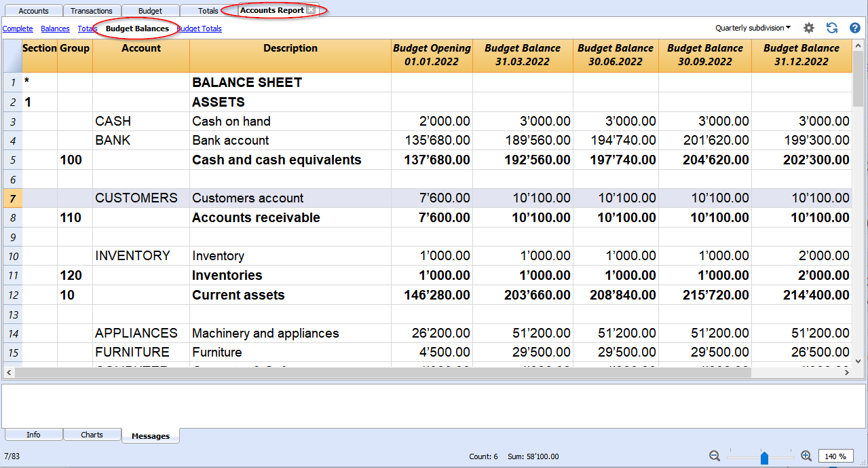This screenshot has height=468, width=868.
Task: Click the Sum: 58'100.00 status text
Action: (533, 456)
